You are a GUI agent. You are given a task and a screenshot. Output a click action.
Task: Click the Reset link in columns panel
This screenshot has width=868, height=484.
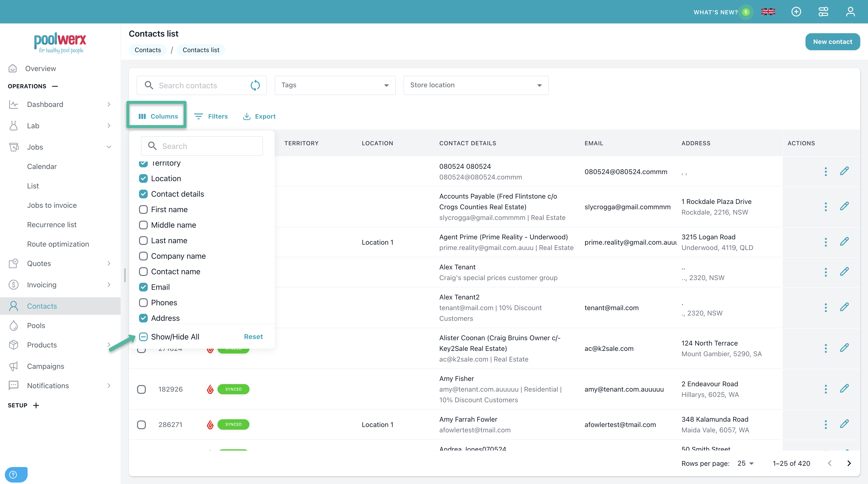point(253,337)
